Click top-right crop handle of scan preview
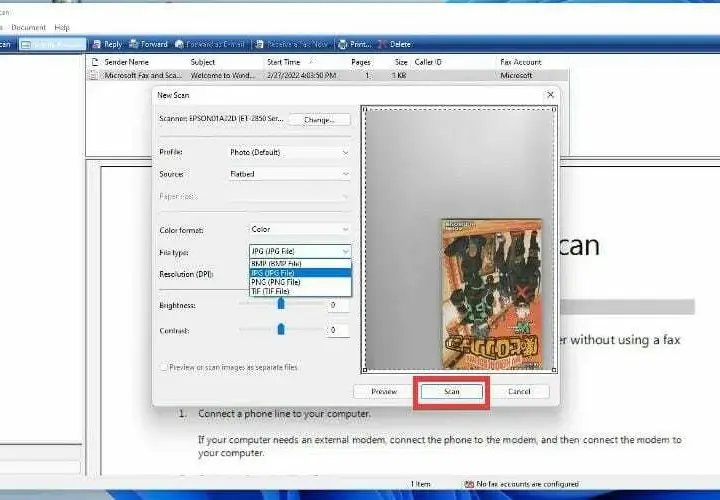Viewport: 720px width, 500px height. click(554, 109)
